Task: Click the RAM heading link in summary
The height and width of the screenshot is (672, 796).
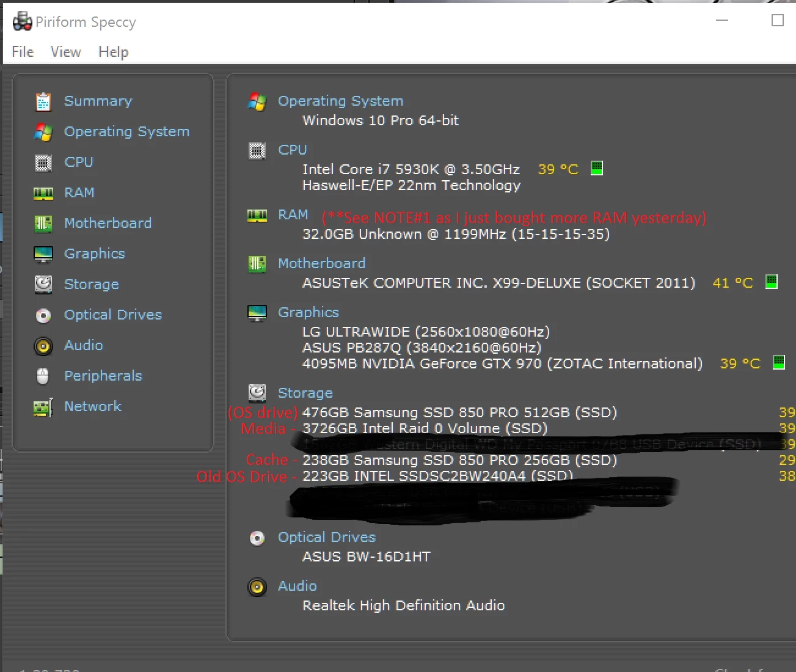Action: click(293, 215)
